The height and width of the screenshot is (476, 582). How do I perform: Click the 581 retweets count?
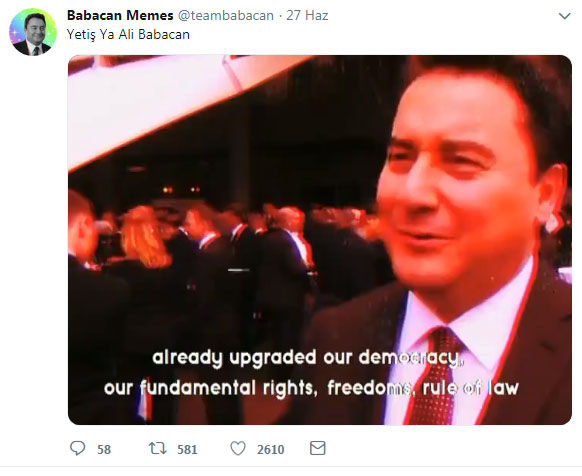click(187, 450)
